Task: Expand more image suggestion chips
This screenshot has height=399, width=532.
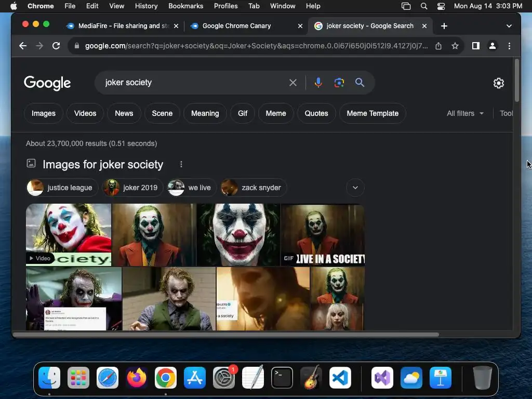Action: click(355, 188)
